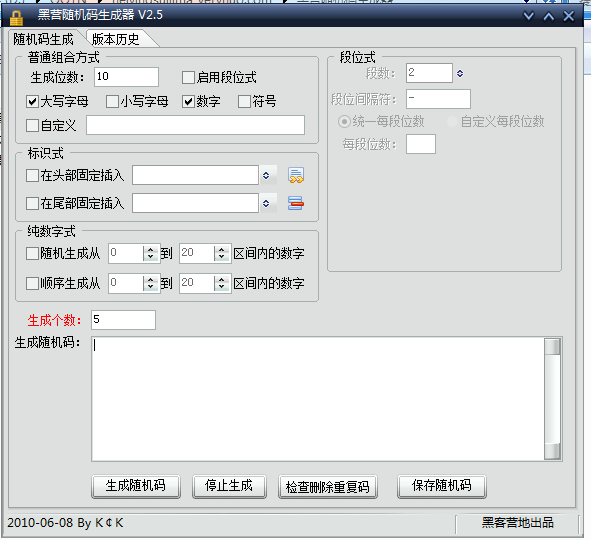591x540 pixels.
Task: Click 停止生成 button
Action: (x=229, y=486)
